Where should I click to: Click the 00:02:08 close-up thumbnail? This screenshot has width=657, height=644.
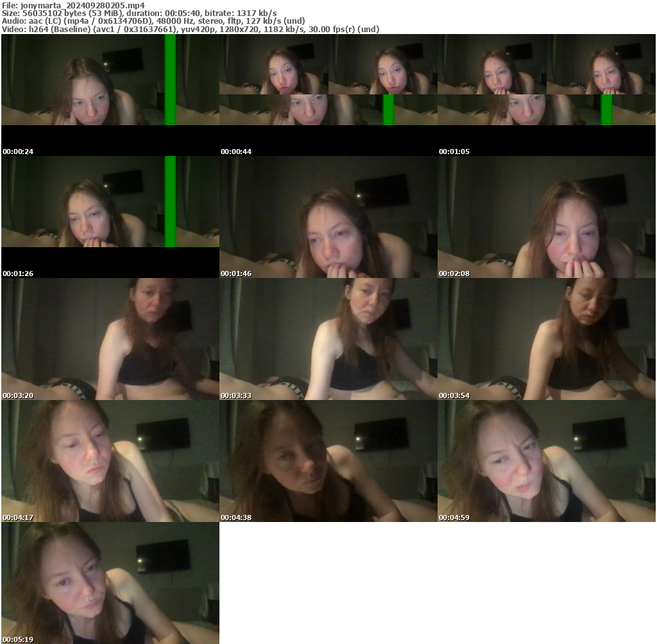click(547, 212)
